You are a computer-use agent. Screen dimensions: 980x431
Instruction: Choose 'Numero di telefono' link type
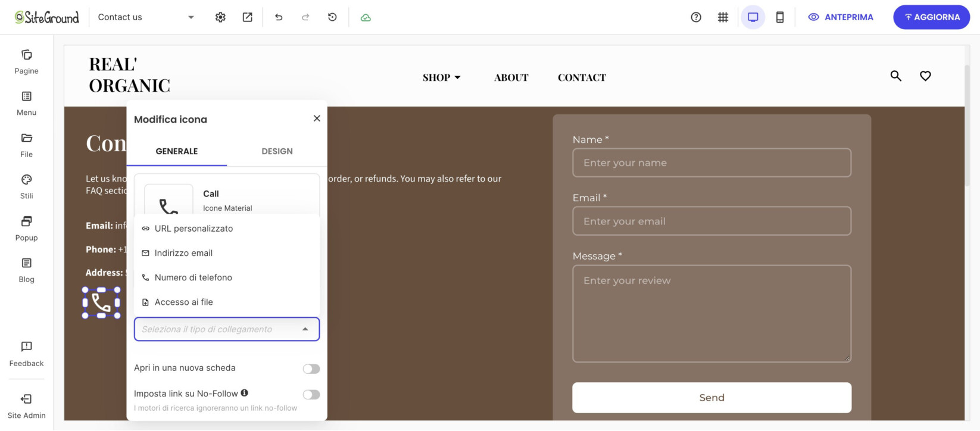pos(227,277)
